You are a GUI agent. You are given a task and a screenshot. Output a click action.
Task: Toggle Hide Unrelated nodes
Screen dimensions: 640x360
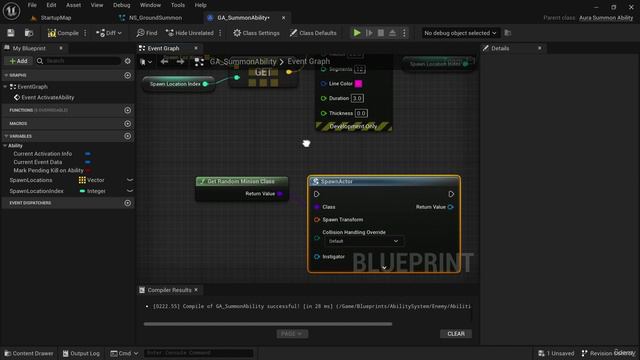[190, 33]
